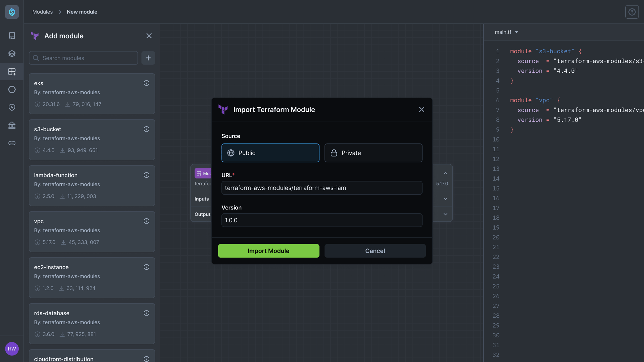Click the globe icon in Public option

tap(231, 153)
